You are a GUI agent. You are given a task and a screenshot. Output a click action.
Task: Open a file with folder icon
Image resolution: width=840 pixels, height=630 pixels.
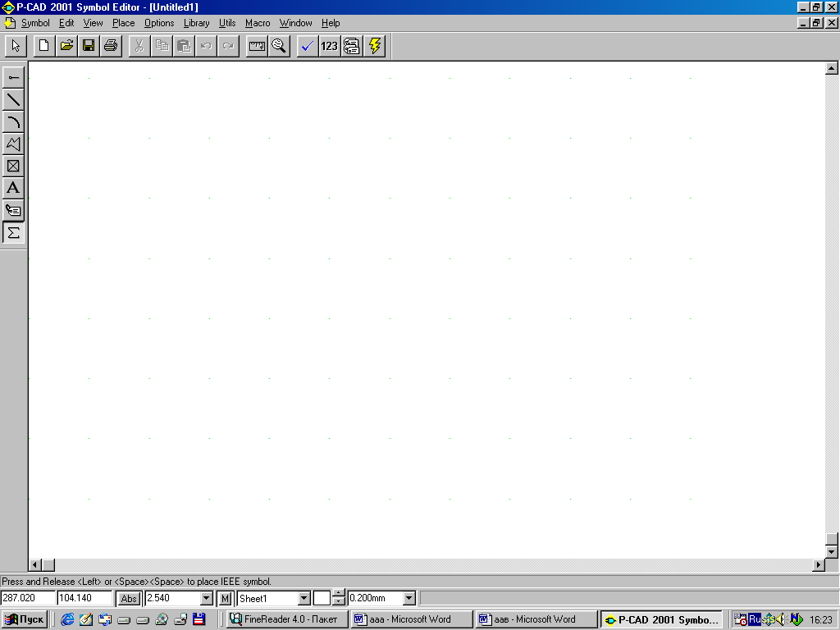coord(66,46)
